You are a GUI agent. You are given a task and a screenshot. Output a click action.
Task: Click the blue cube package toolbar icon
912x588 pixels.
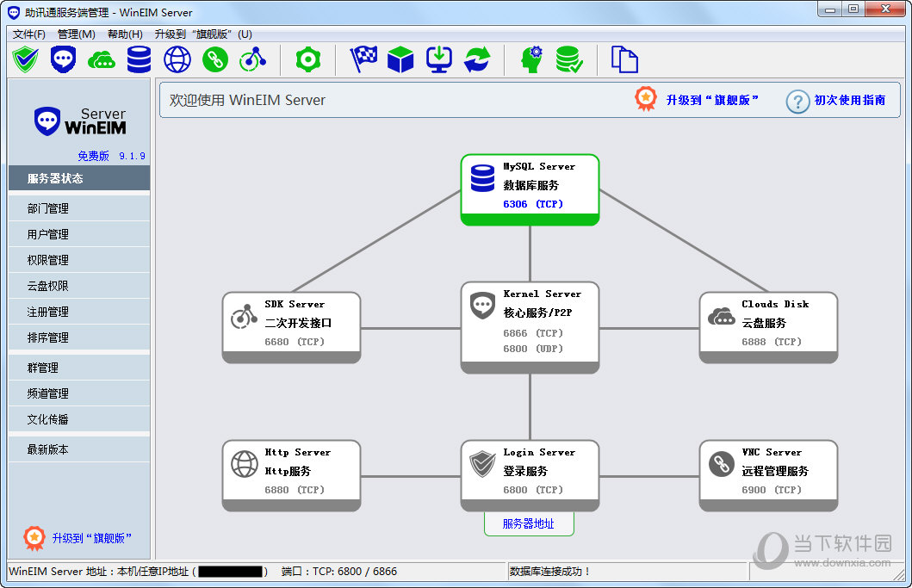tap(400, 59)
